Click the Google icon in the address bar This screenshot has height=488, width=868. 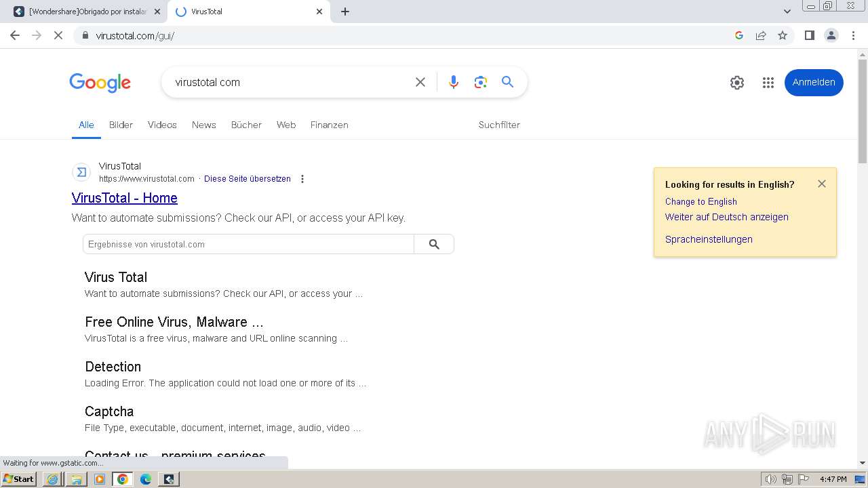tap(739, 35)
